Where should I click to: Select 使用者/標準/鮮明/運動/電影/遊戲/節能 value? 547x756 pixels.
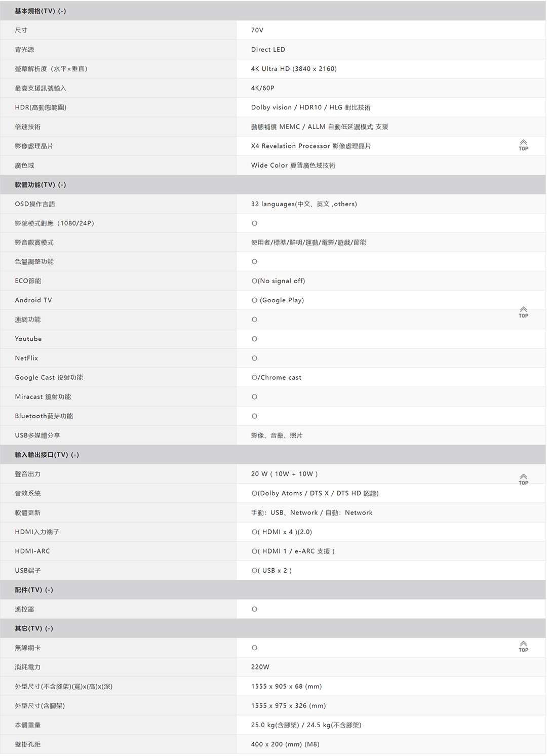tap(308, 243)
